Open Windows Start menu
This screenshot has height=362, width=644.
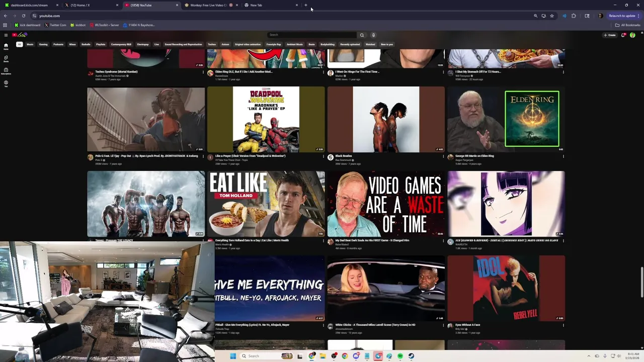point(233,356)
